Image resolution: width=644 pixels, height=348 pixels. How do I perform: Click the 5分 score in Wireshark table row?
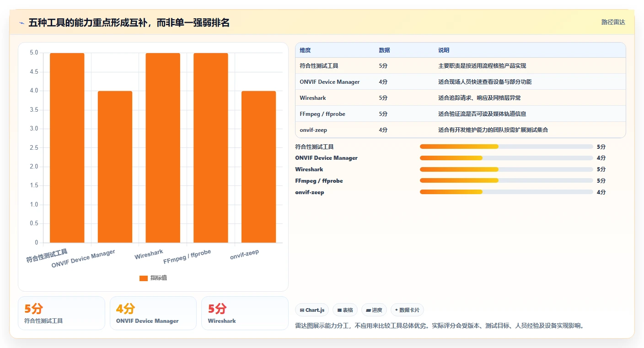[383, 98]
